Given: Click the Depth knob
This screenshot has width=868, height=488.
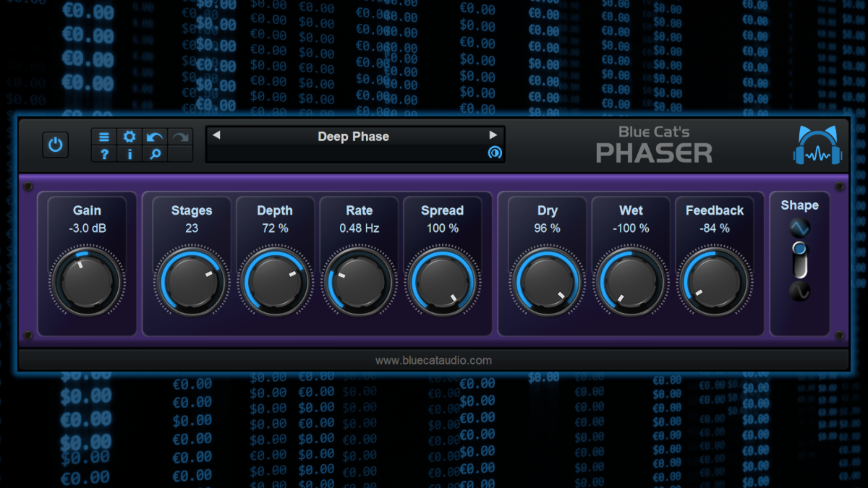Looking at the screenshot, I should [x=275, y=282].
